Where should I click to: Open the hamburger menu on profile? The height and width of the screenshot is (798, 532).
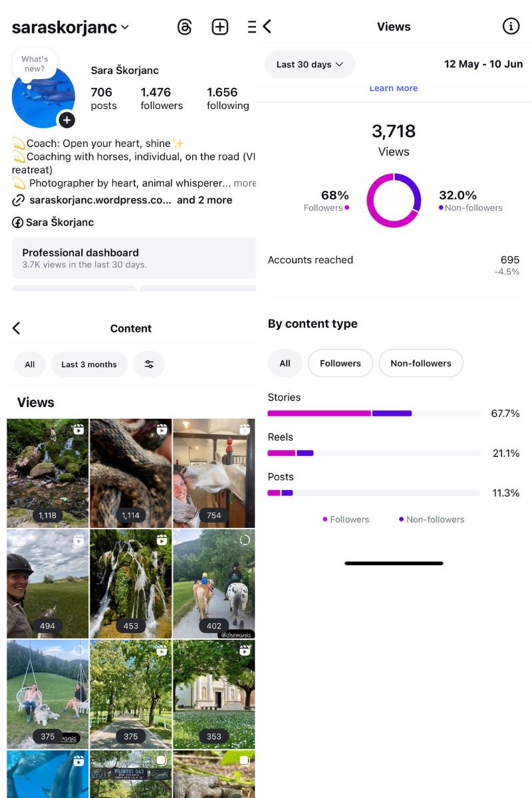pyautogui.click(x=251, y=27)
